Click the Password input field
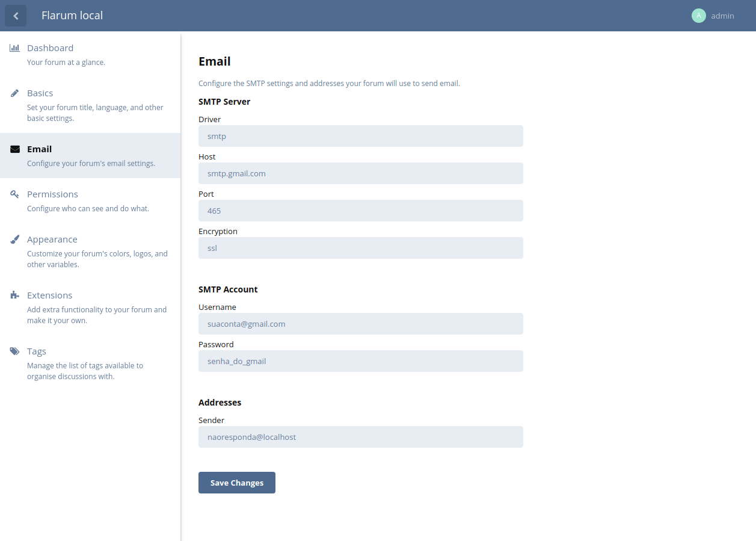Image resolution: width=756 pixels, height=541 pixels. [361, 361]
